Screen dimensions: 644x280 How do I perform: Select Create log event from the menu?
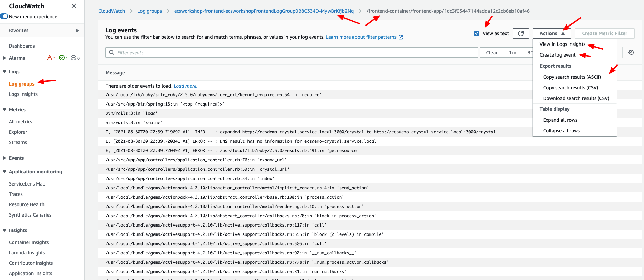click(x=557, y=55)
